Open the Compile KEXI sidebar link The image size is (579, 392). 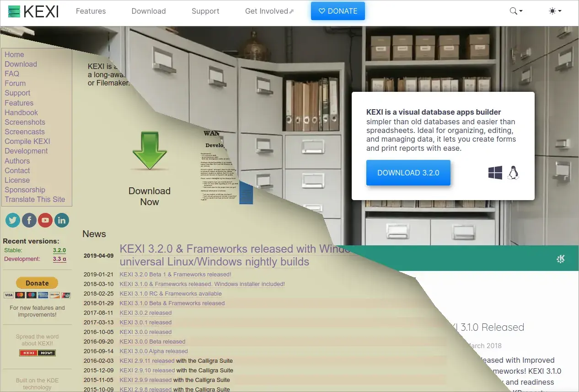(27, 141)
